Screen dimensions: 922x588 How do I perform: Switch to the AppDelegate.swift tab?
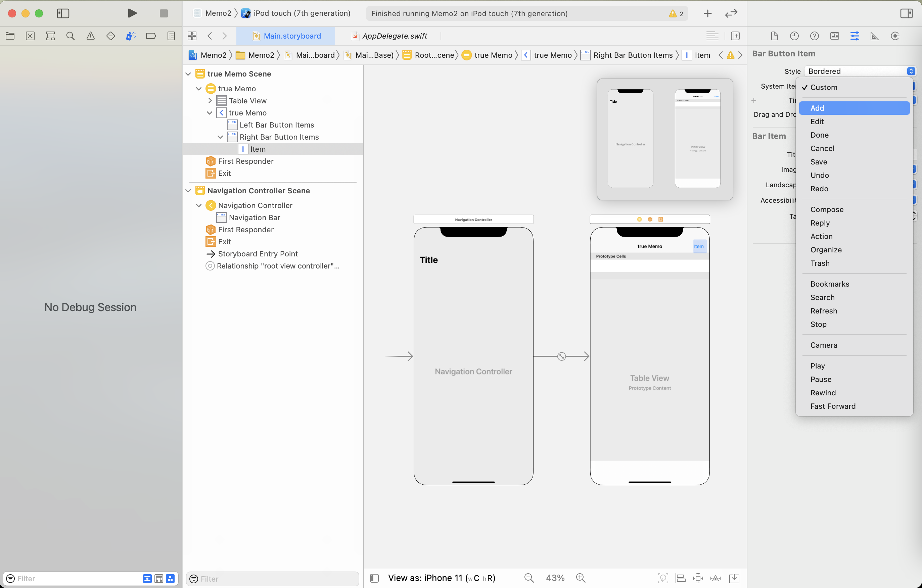[395, 36]
